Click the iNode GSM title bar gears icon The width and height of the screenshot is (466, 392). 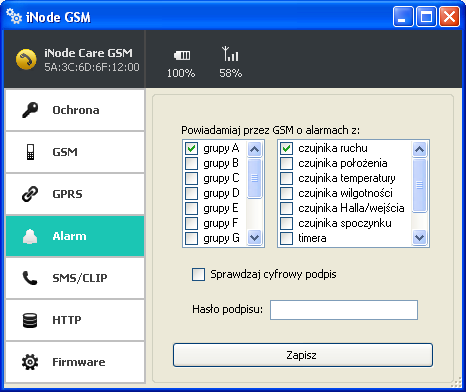pyautogui.click(x=14, y=16)
